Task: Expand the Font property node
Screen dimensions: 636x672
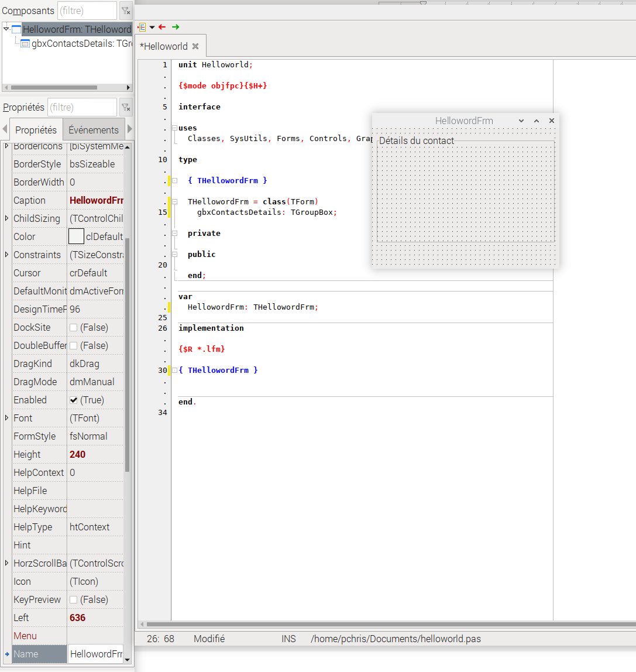Action: (7, 418)
